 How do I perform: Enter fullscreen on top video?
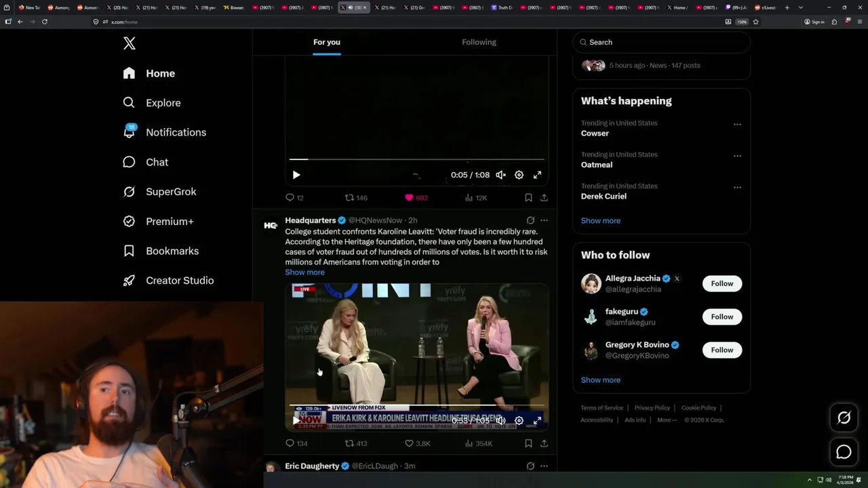click(x=537, y=175)
